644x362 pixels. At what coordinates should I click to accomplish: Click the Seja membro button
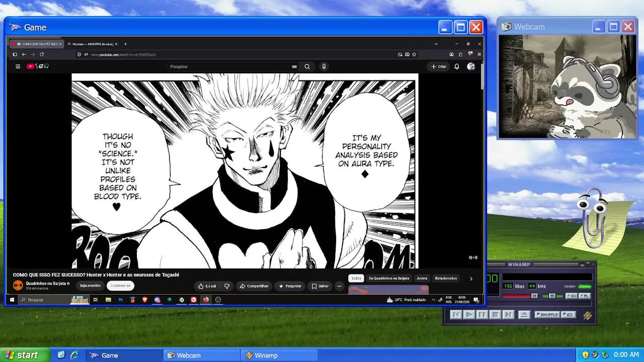point(91,286)
